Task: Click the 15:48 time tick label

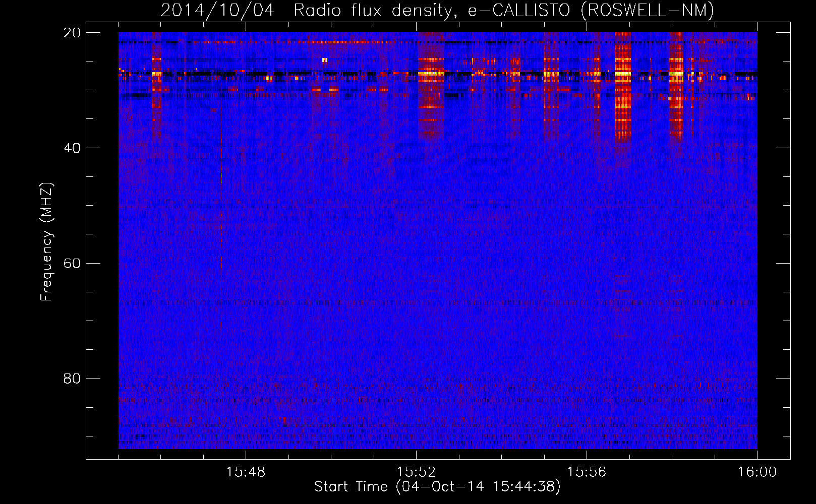Action: coord(246,472)
